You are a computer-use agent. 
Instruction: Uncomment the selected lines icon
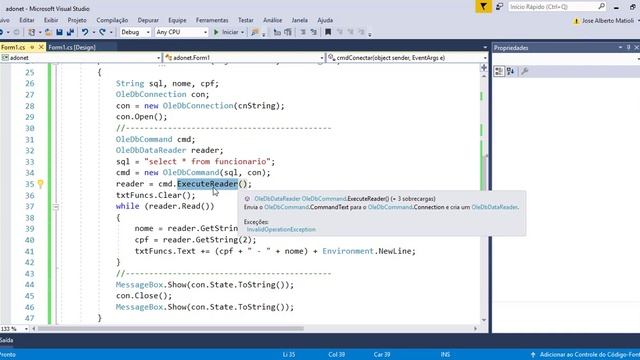[x=313, y=32]
